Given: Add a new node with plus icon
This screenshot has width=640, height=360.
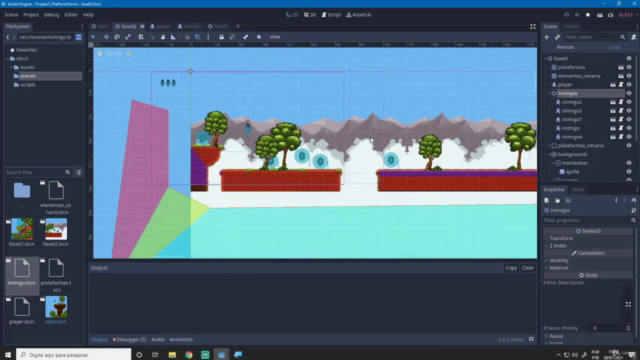Looking at the screenshot, I should (547, 37).
